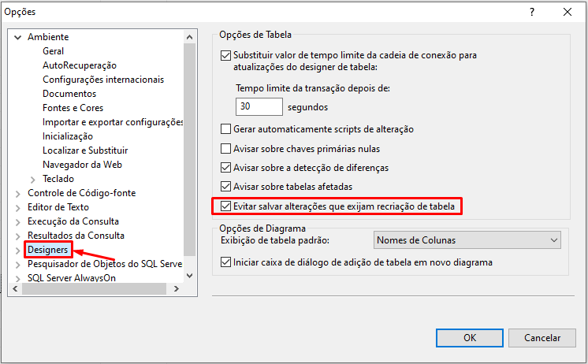Toggle 'Iniciar caixa de diálogo de adição' checkbox
The image size is (588, 364).
tap(227, 262)
